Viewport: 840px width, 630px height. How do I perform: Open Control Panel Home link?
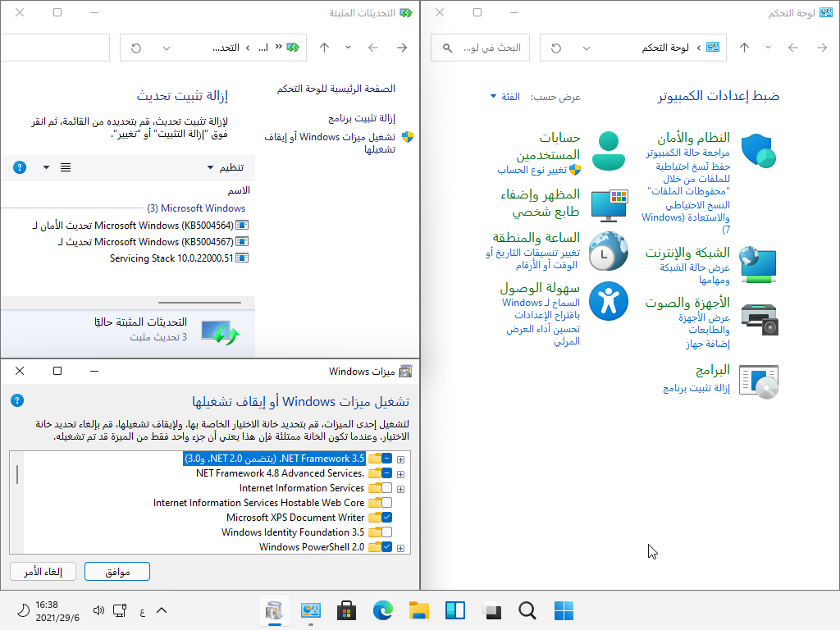[336, 89]
